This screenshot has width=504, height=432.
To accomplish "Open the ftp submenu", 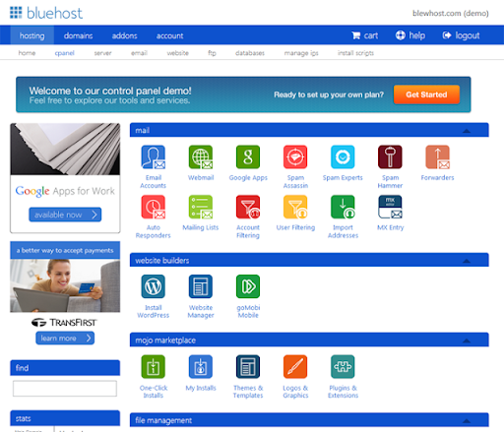I will tap(212, 53).
